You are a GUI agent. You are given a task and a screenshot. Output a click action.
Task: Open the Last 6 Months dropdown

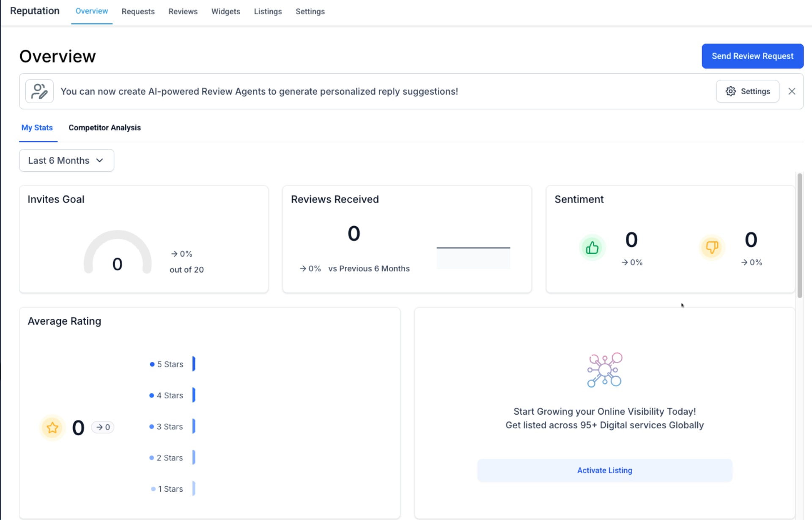66,160
